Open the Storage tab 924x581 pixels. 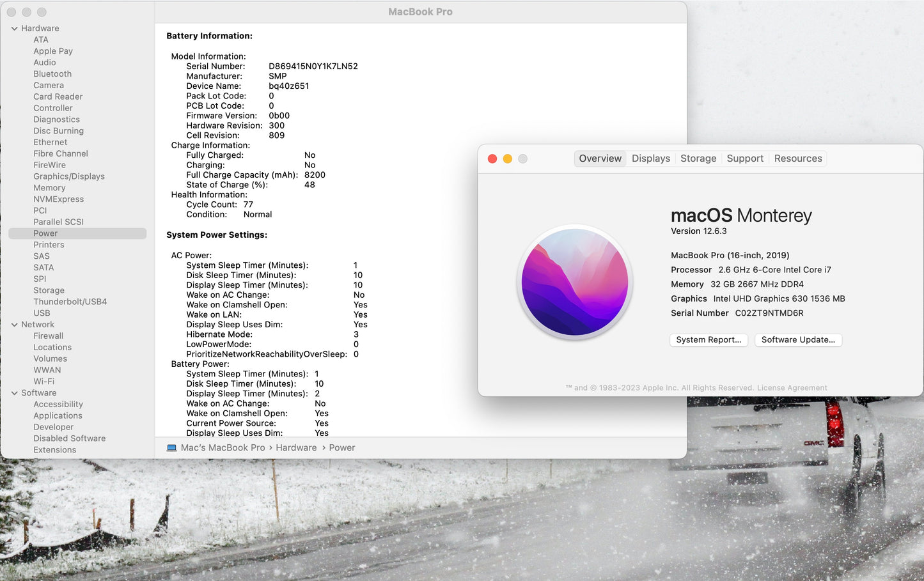(698, 159)
